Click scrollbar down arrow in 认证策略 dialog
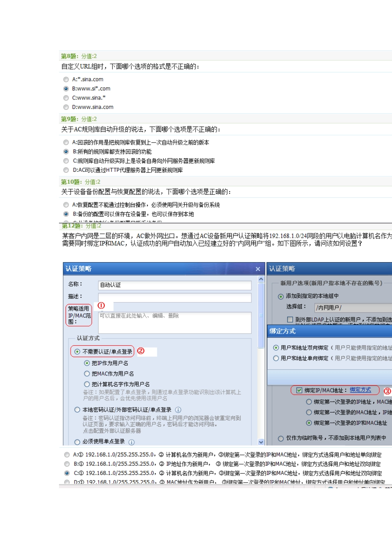The image size is (392, 555). [x=261, y=441]
